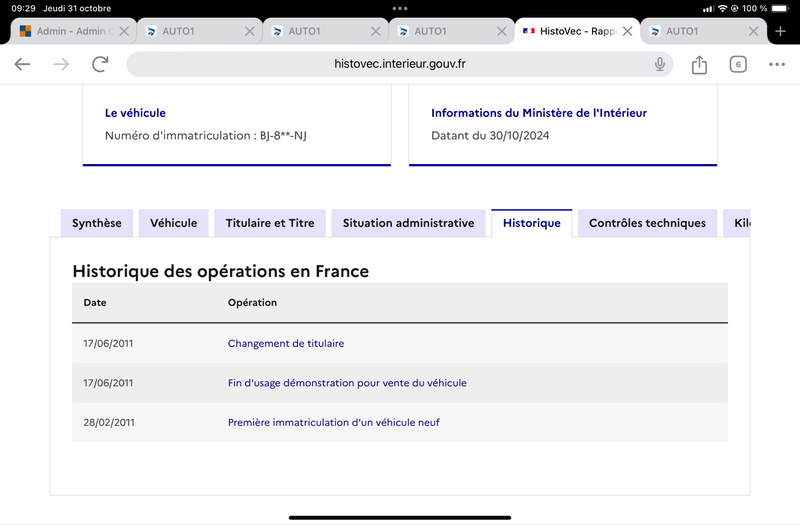Open the share sheet icon
The height and width of the screenshot is (525, 800).
click(699, 64)
